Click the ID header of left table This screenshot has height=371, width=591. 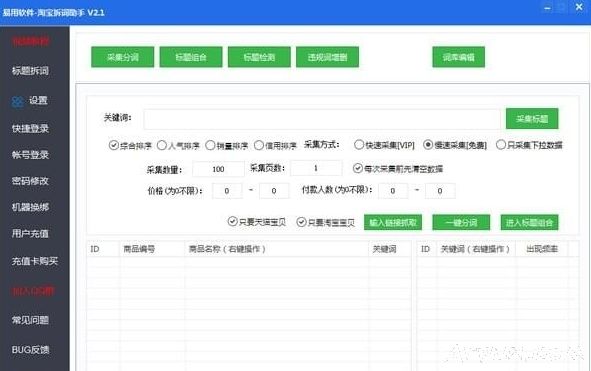[103, 249]
